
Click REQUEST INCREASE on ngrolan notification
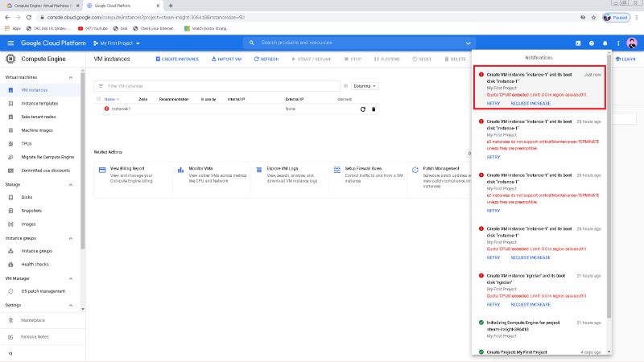tap(530, 305)
